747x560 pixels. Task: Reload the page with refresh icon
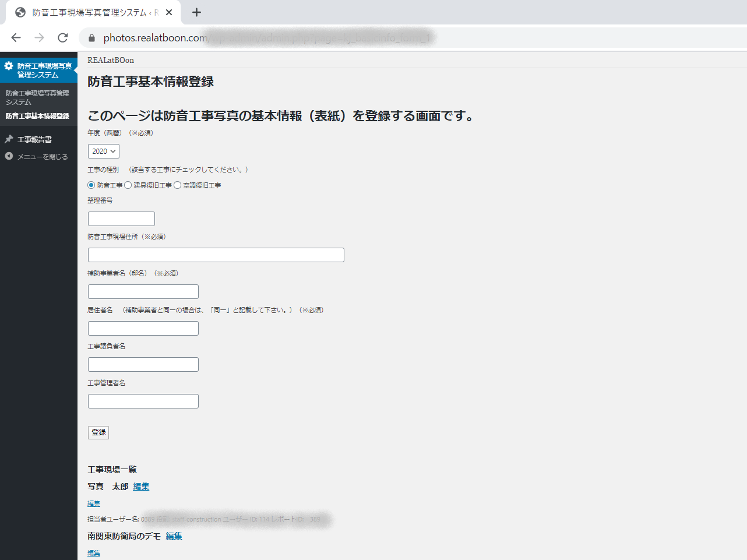coord(63,38)
